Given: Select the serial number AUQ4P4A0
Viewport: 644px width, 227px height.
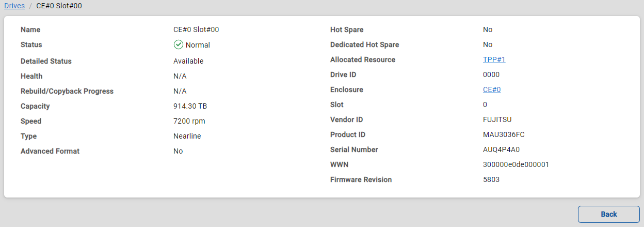Looking at the screenshot, I should tap(501, 149).
